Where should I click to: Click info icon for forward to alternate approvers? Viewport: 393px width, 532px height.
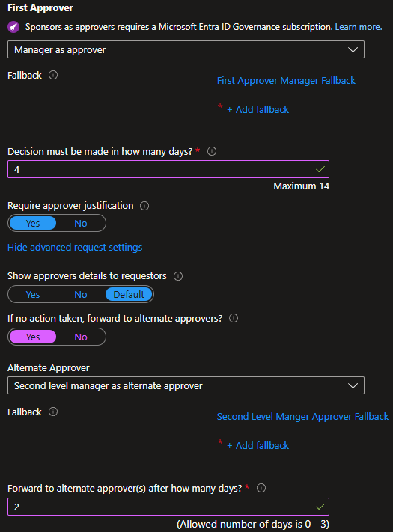[234, 318]
